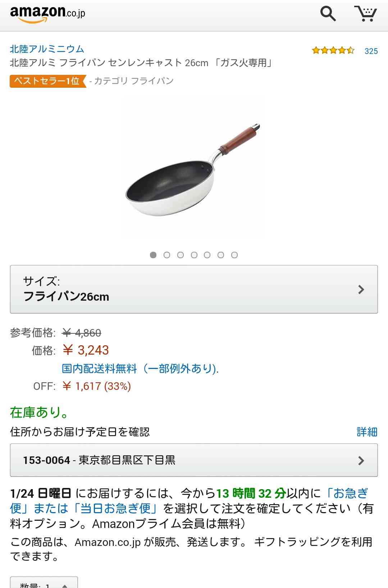Click the star rating icons
The width and height of the screenshot is (388, 588).
pyautogui.click(x=333, y=50)
